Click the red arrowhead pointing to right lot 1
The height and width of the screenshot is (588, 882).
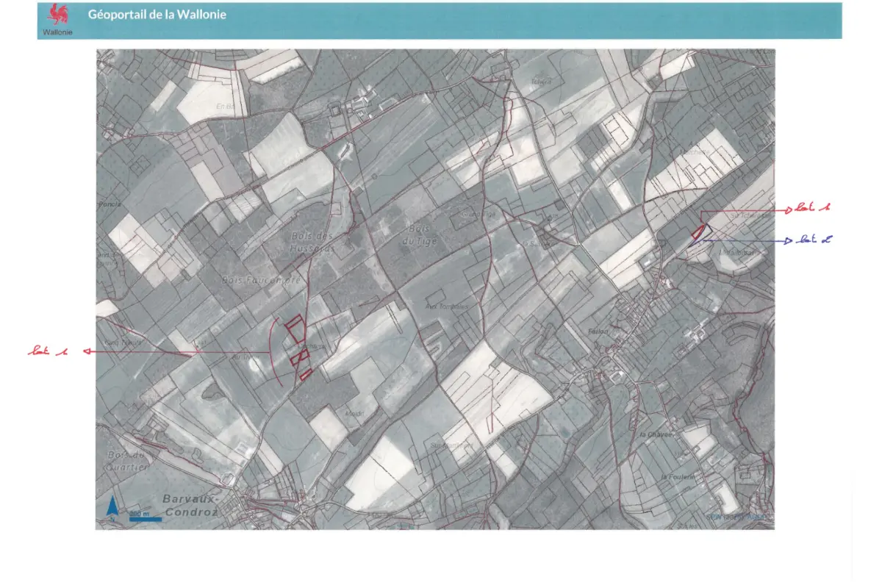coord(787,209)
